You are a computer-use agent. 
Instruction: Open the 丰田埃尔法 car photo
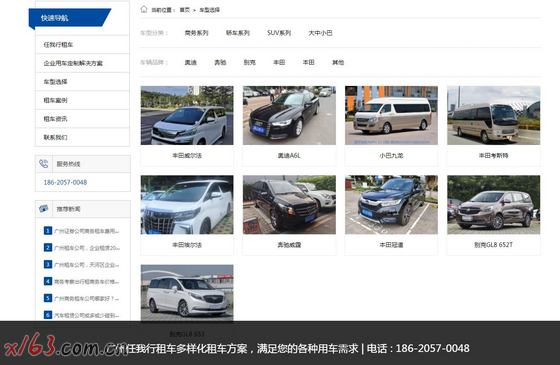click(187, 205)
